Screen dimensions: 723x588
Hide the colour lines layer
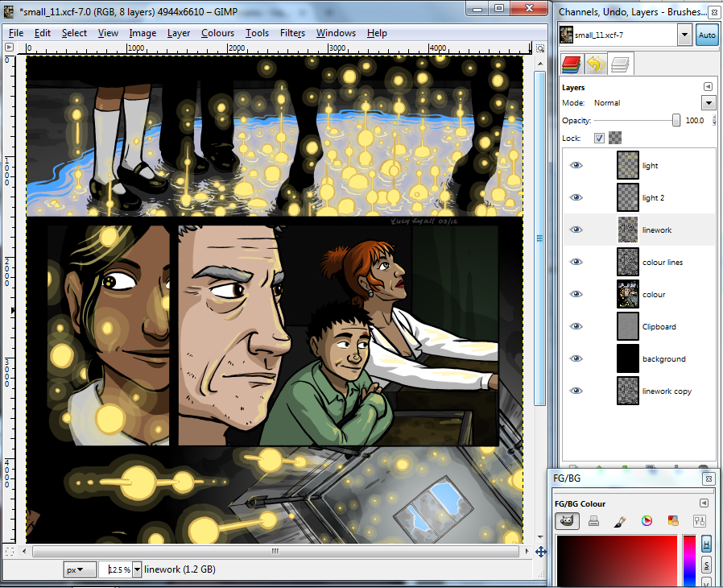[576, 263]
